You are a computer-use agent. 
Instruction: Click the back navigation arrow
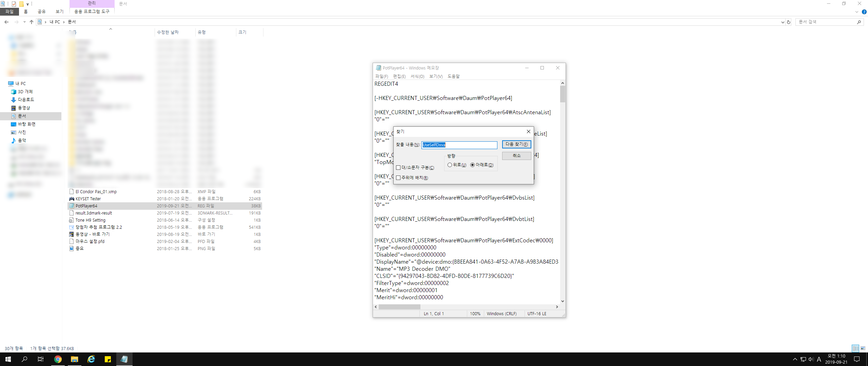tap(6, 22)
